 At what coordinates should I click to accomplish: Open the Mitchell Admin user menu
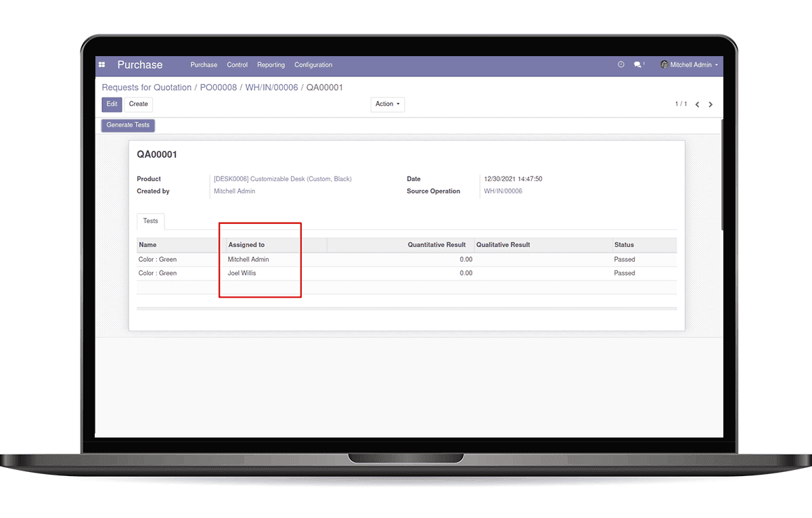point(690,65)
